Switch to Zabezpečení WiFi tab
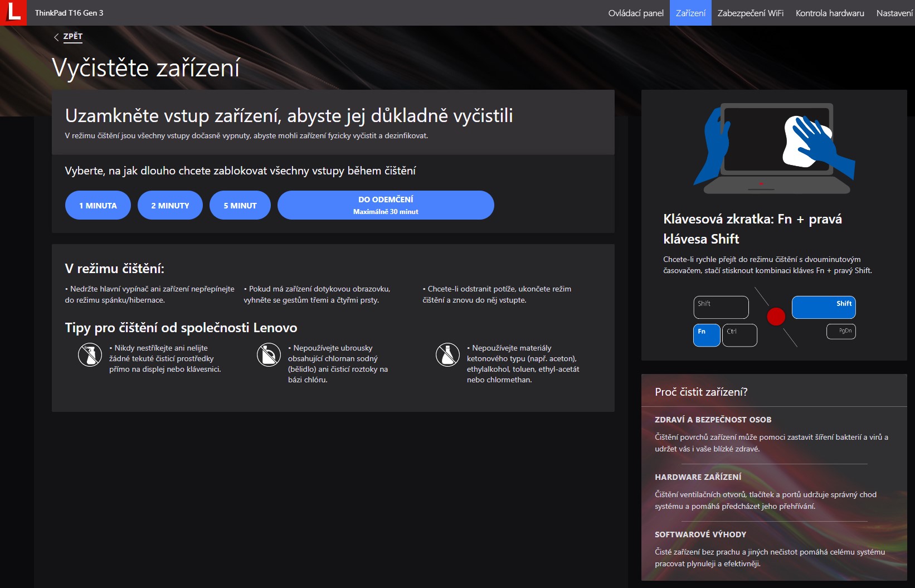915x588 pixels. pyautogui.click(x=750, y=13)
